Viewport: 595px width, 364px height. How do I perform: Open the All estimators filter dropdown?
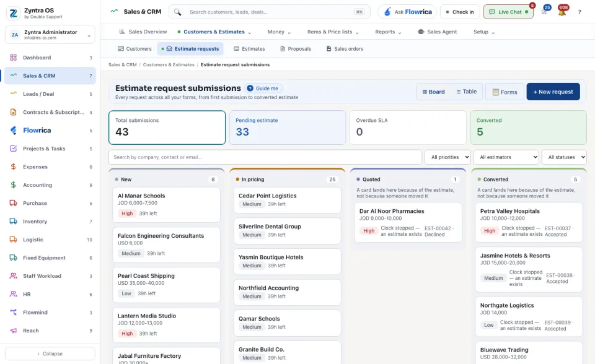coord(506,157)
